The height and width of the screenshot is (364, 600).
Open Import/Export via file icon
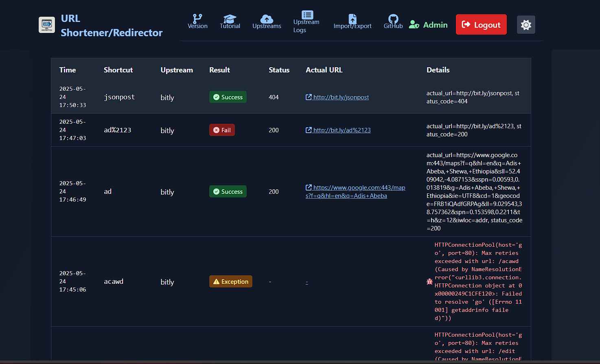coord(353,19)
